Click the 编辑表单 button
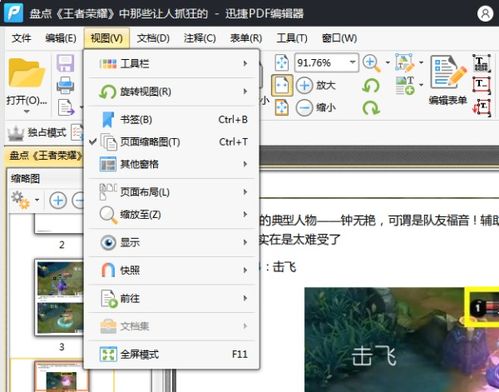This screenshot has width=499, height=392. pos(448,81)
